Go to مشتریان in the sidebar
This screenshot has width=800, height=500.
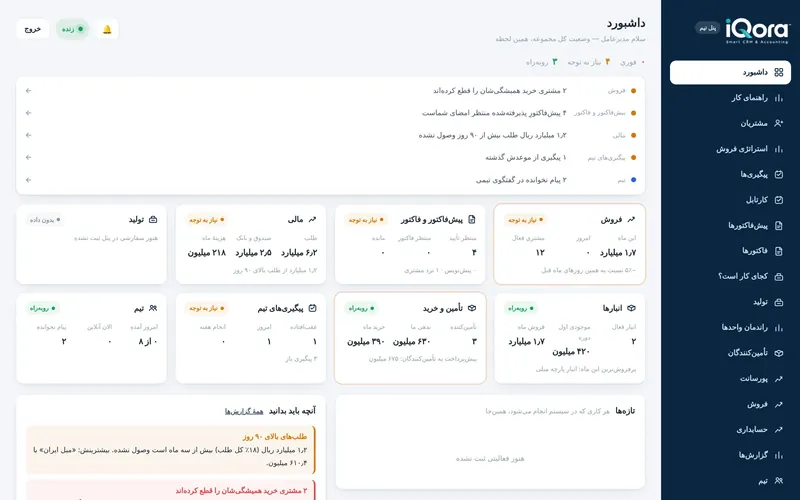(x=730, y=123)
